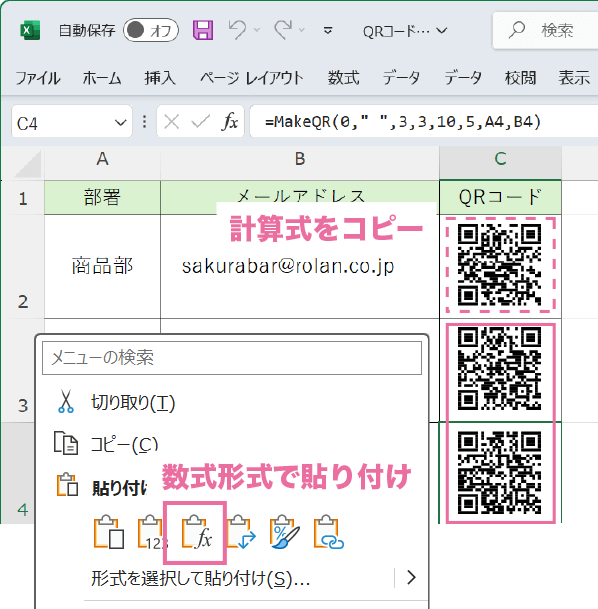
Task: Toggle the AutoSave switch
Action: (151, 30)
